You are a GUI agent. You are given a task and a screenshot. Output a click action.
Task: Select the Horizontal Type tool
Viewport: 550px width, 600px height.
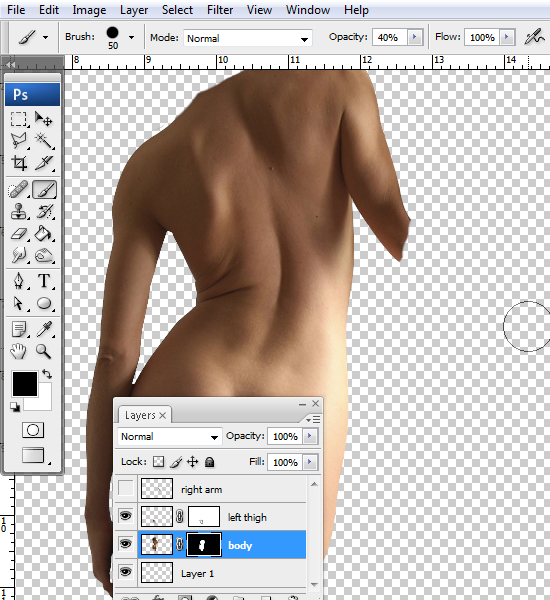44,280
